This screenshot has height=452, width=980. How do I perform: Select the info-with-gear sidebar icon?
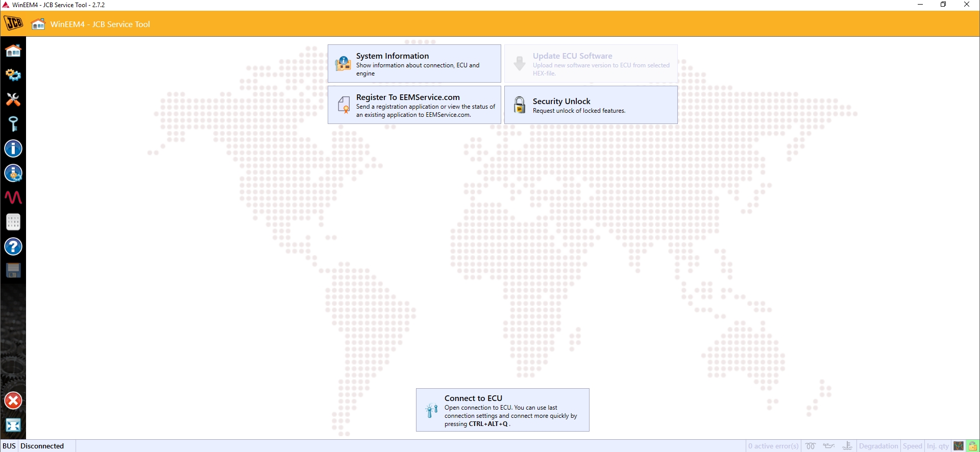13,173
